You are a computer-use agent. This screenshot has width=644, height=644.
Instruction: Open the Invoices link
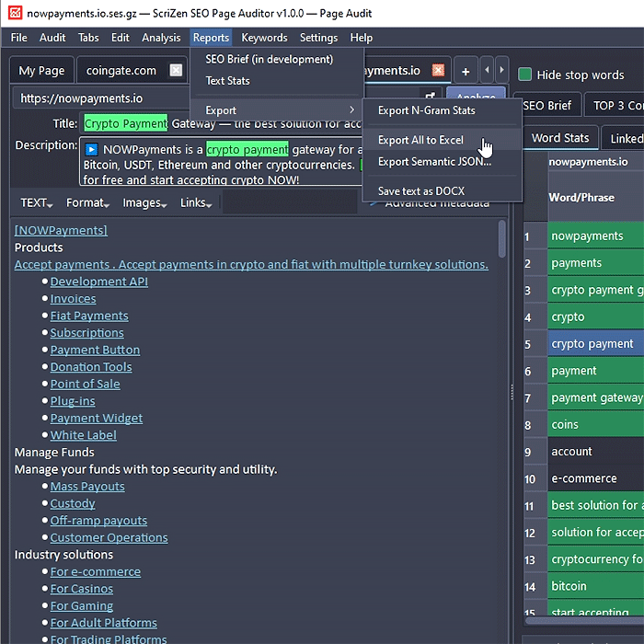pos(73,299)
